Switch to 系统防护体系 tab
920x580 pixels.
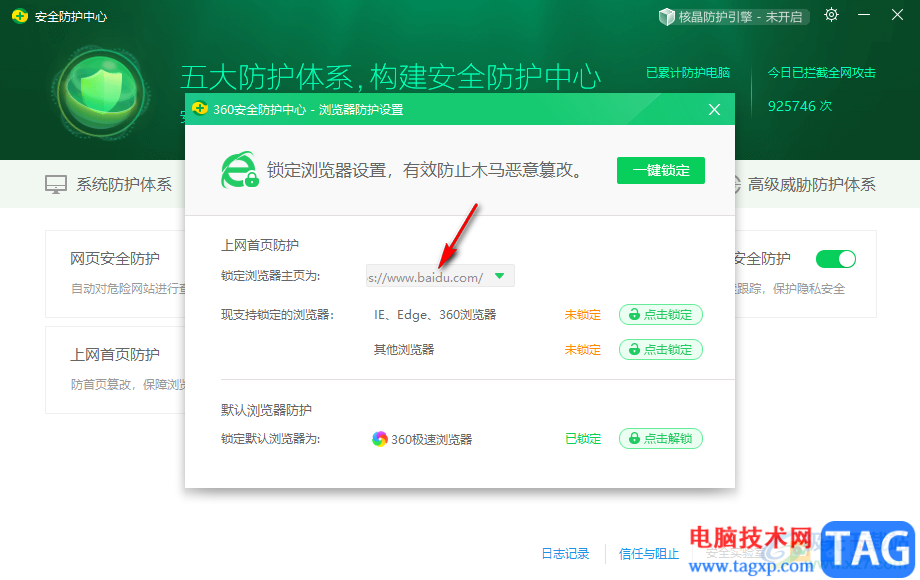[x=109, y=185]
